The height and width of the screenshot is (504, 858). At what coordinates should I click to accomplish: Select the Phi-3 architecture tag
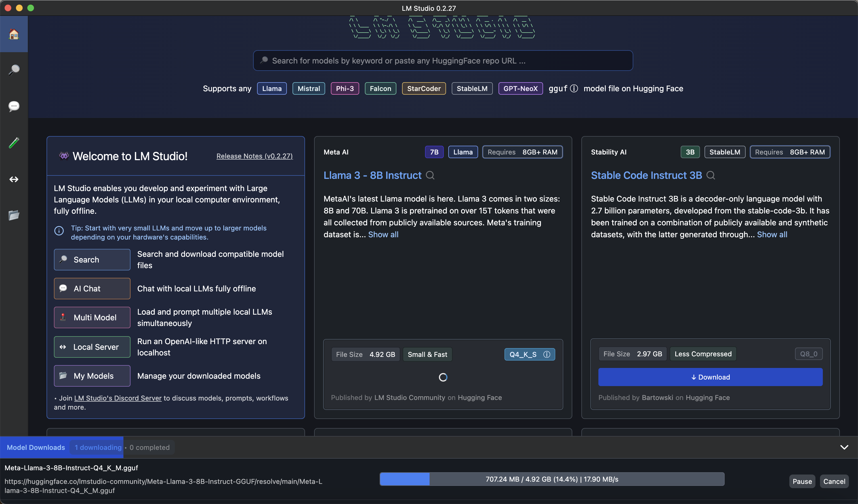pyautogui.click(x=344, y=88)
